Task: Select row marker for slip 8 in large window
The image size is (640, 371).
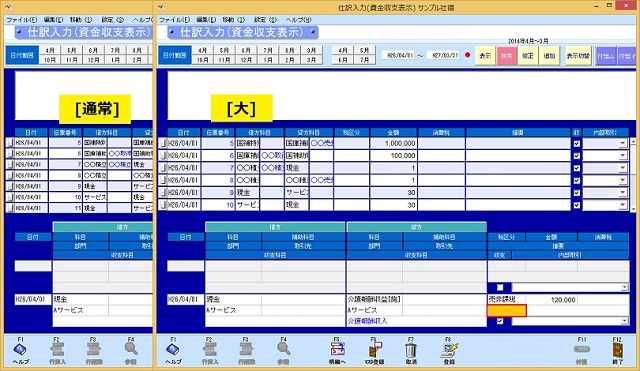Action: pyautogui.click(x=163, y=180)
